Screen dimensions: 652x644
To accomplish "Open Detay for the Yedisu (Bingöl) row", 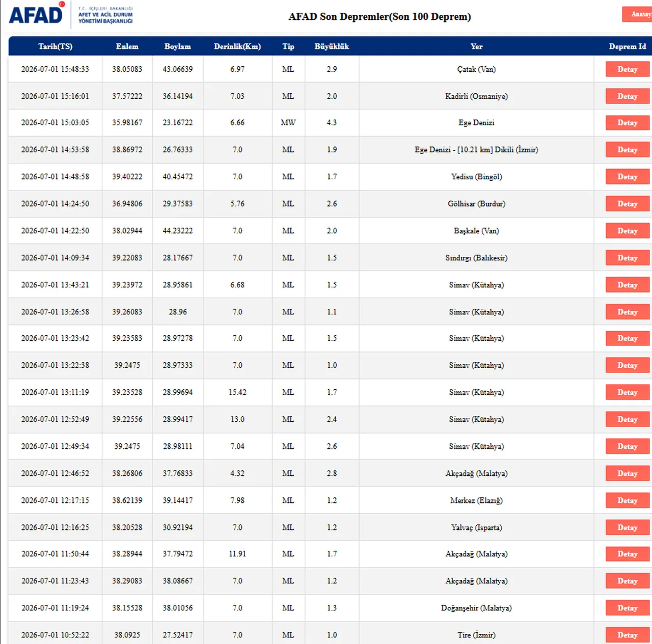I will coord(628,177).
